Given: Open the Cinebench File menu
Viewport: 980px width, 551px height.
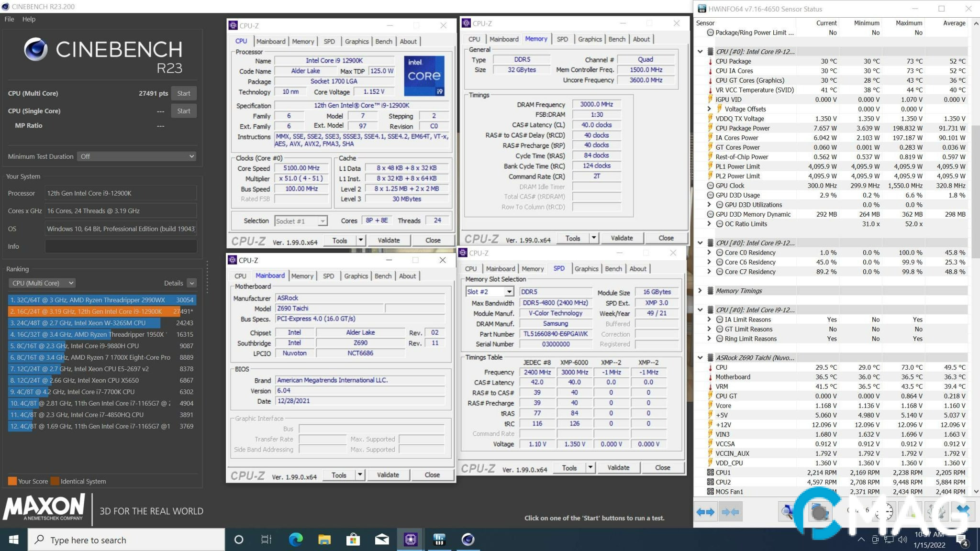Looking at the screenshot, I should (9, 19).
